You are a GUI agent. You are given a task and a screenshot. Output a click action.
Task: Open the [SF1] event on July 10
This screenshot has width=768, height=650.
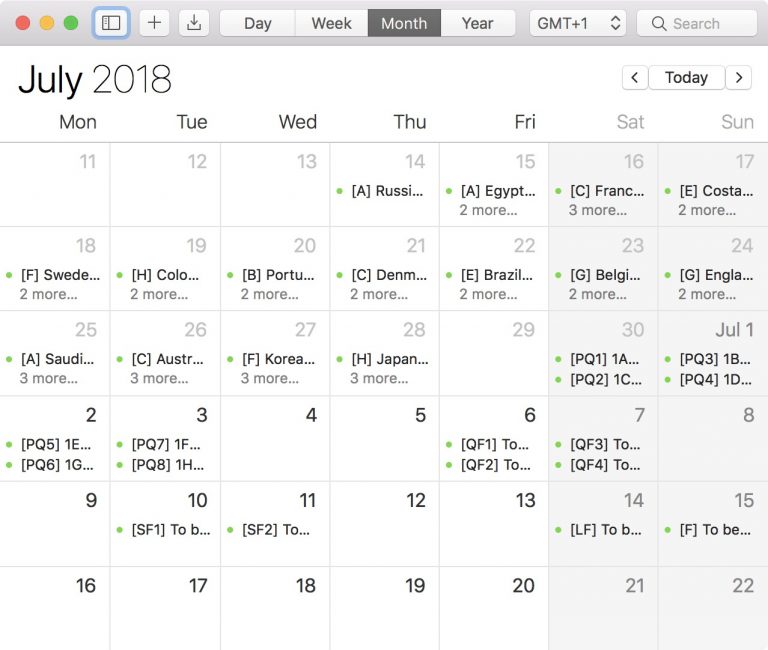[171, 530]
